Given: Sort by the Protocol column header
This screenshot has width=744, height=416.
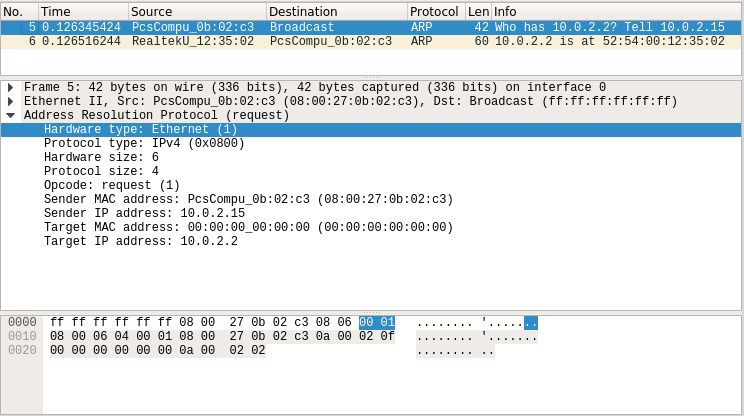Looking at the screenshot, I should click(436, 11).
